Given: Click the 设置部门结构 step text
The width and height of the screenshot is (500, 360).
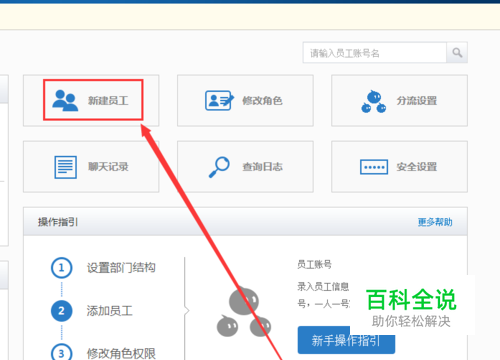Looking at the screenshot, I should [x=121, y=268].
